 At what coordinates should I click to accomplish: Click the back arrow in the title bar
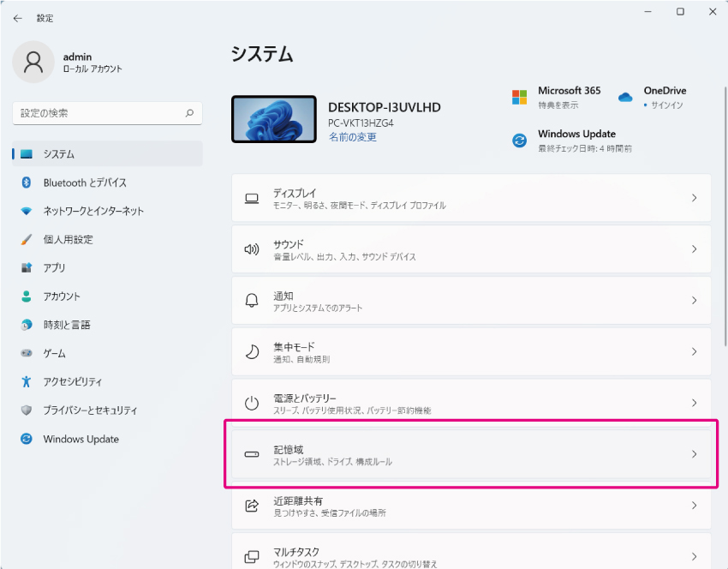coord(18,18)
